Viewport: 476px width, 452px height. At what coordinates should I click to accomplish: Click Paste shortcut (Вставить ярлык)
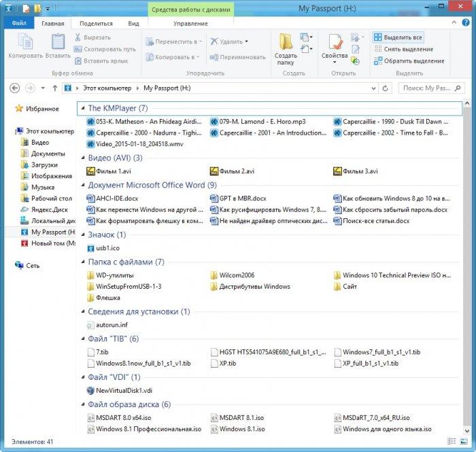(x=102, y=60)
